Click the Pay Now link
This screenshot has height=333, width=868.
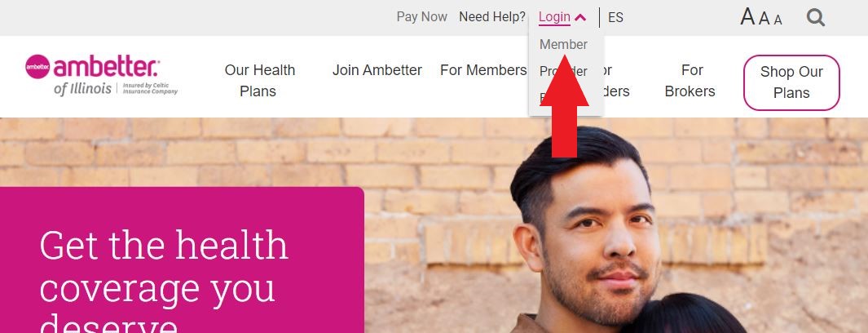[422, 17]
